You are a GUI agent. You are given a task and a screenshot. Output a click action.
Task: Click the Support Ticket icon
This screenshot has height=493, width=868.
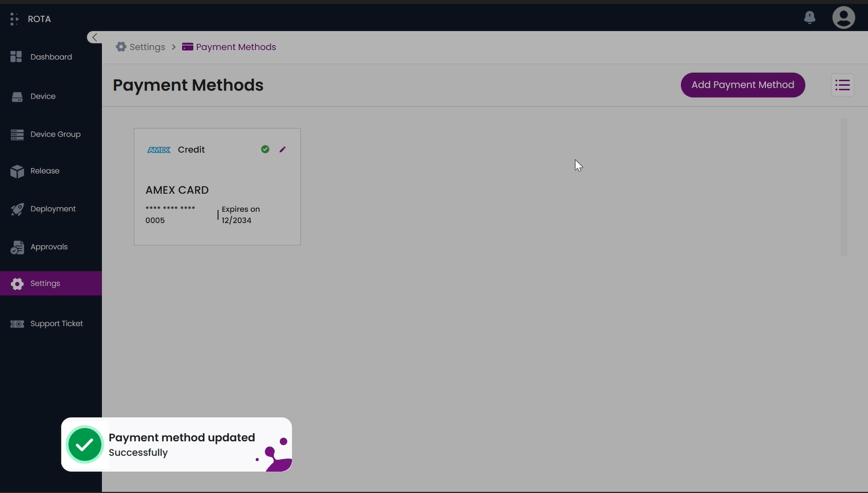coord(17,324)
